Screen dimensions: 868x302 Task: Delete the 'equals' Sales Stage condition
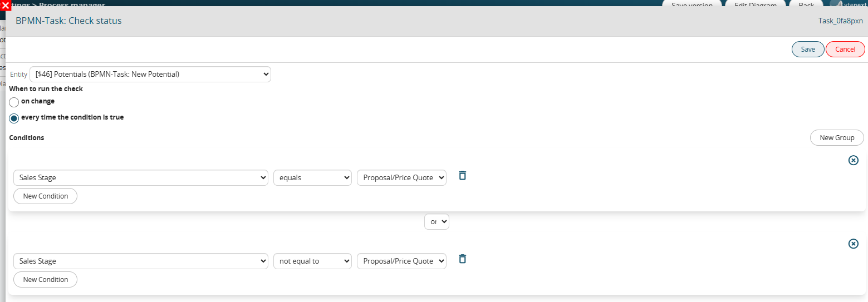click(x=462, y=175)
